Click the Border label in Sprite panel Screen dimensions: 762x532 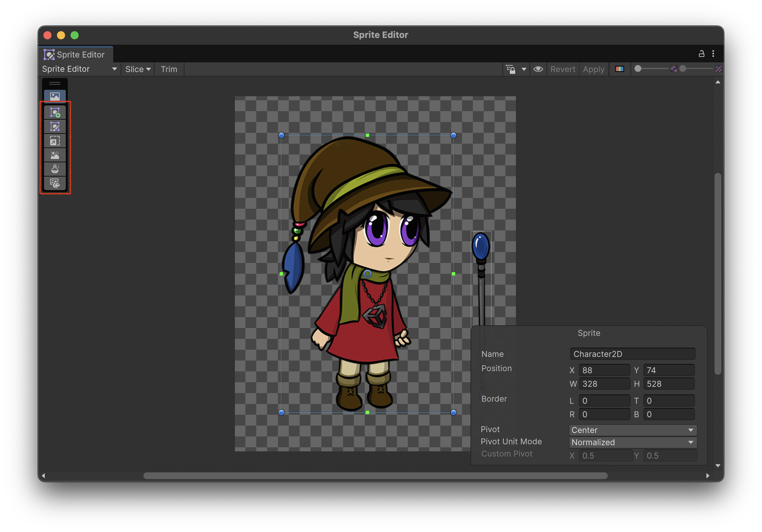(x=494, y=399)
